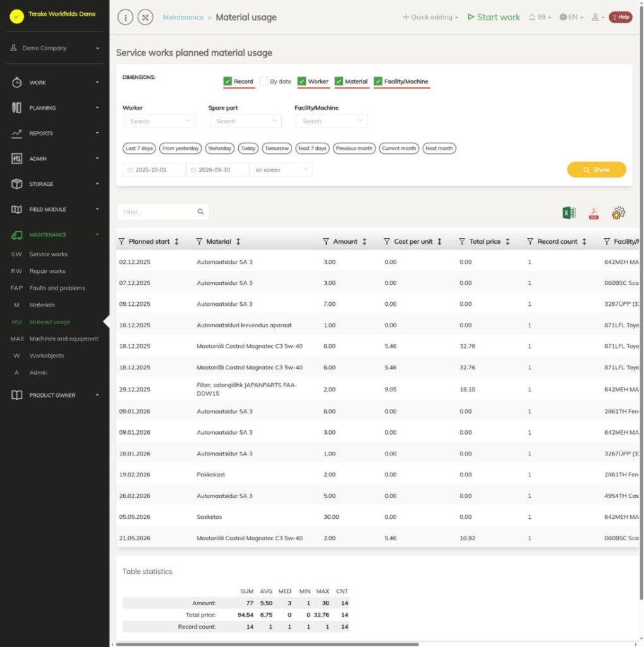Open the Spare part search dropdown

[246, 121]
